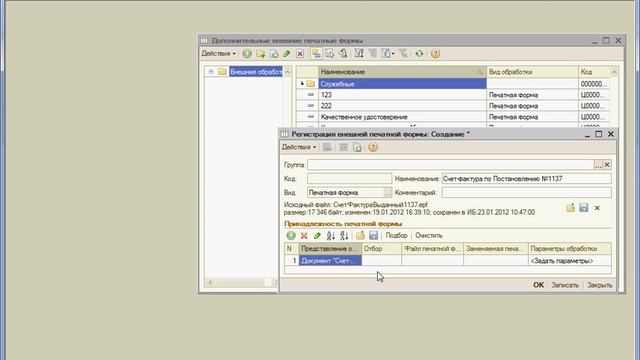Click scroll-up arrow of the list table scrollbar

tap(614, 72)
